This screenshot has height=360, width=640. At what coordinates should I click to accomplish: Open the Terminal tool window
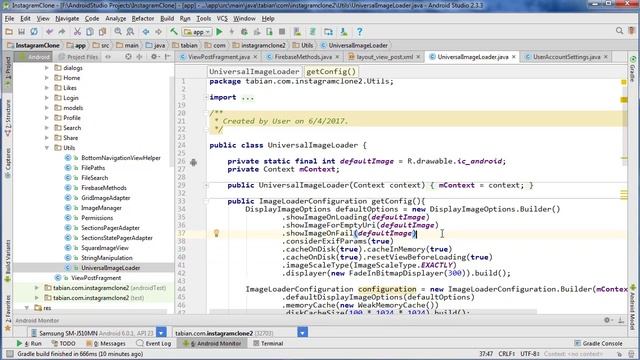268,343
